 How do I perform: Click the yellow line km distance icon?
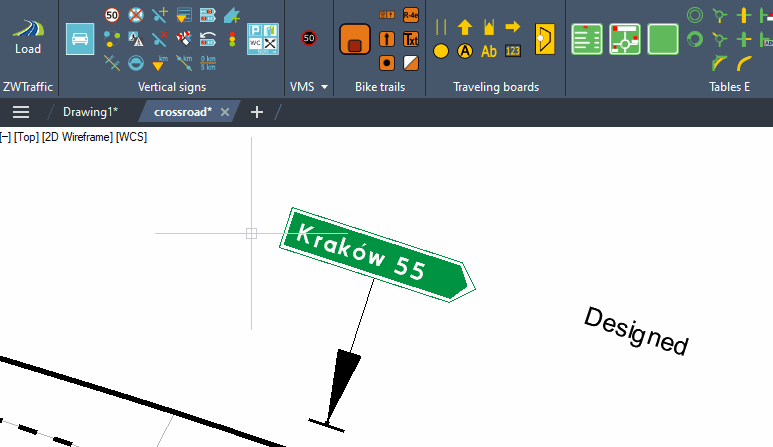coord(184,63)
